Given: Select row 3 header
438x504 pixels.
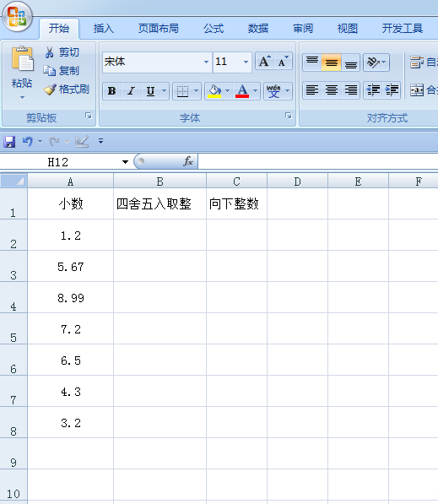Looking at the screenshot, I should pos(14,267).
